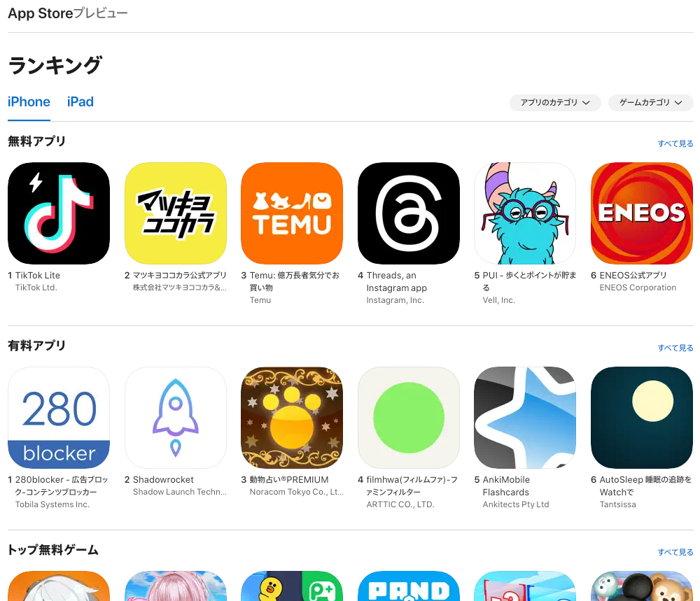This screenshot has width=700, height=601.
Task: Click すべて見る for トップ無料ゲーム section
Action: point(675,552)
